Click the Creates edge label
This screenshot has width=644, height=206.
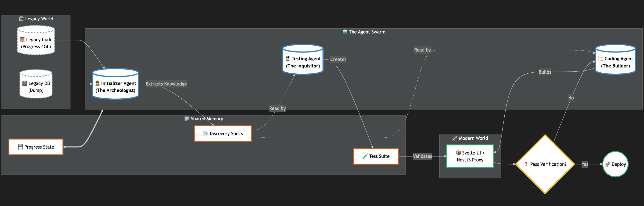coord(338,59)
